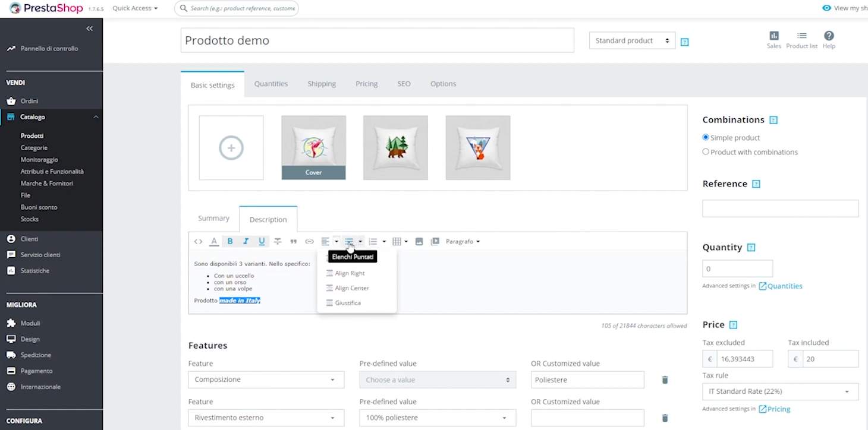Open the Standard product type dropdown
This screenshot has height=430, width=868.
click(x=632, y=41)
